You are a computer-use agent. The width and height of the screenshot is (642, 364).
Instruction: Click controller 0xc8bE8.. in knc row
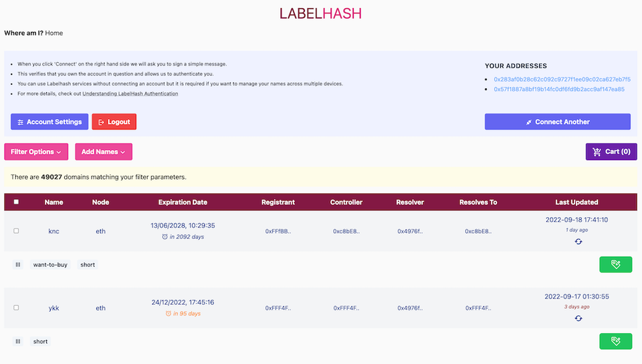346,231
